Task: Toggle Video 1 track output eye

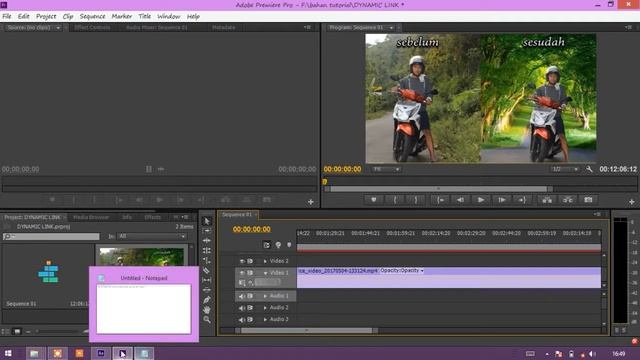Action: pyautogui.click(x=242, y=273)
